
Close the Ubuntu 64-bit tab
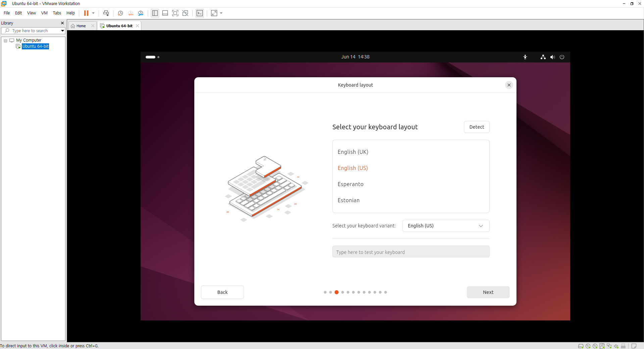(x=137, y=26)
